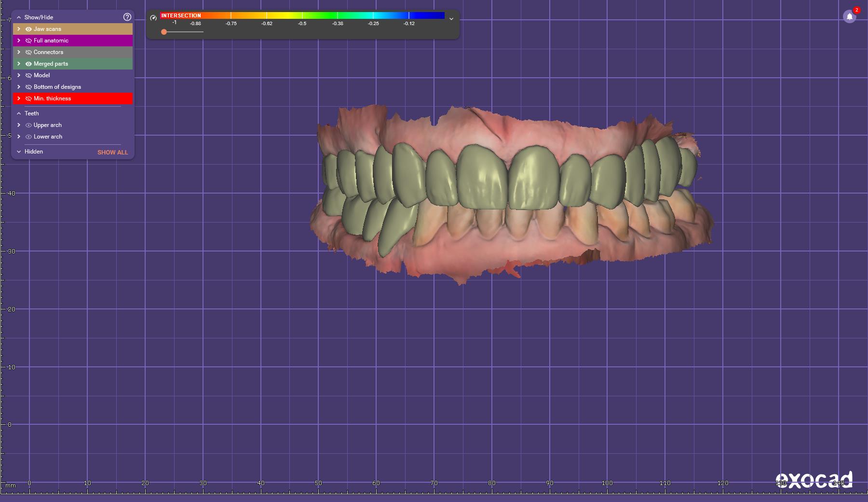This screenshot has height=502, width=868.
Task: Show the Model layer eye icon
Action: click(28, 75)
